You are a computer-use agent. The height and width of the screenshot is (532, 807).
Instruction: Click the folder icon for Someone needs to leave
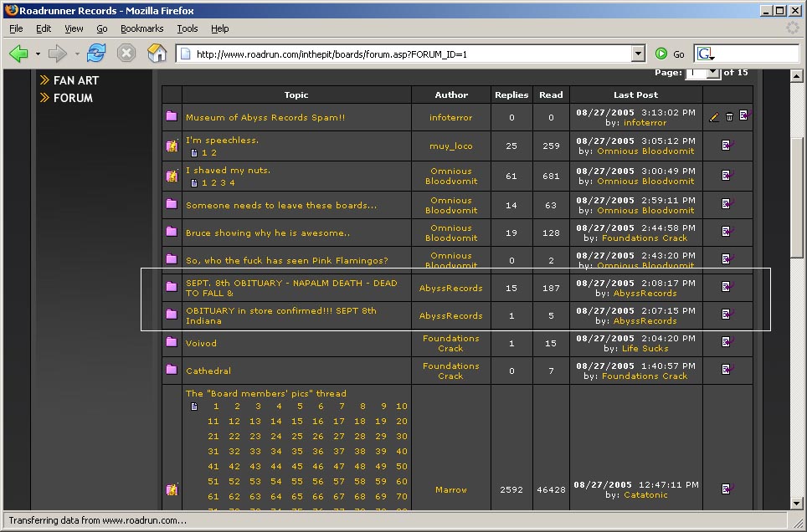pos(172,204)
